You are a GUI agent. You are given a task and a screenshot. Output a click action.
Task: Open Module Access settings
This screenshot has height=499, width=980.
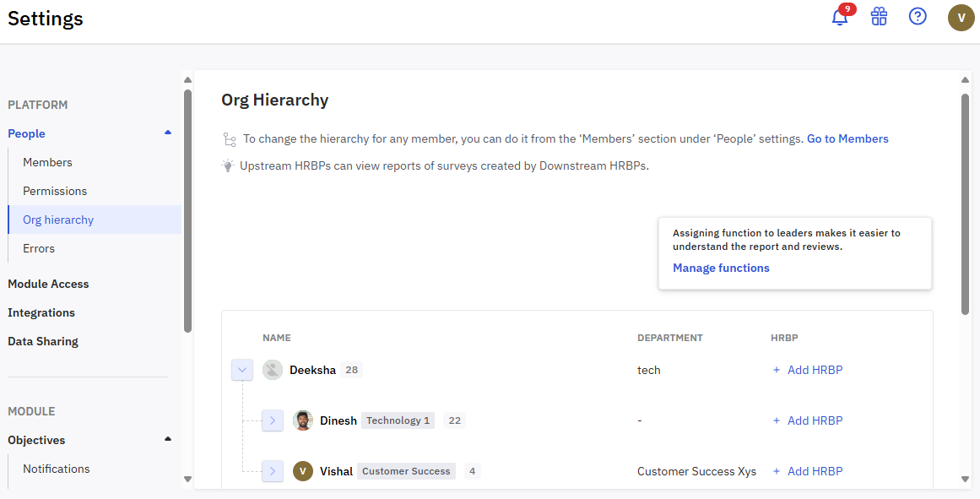point(48,284)
